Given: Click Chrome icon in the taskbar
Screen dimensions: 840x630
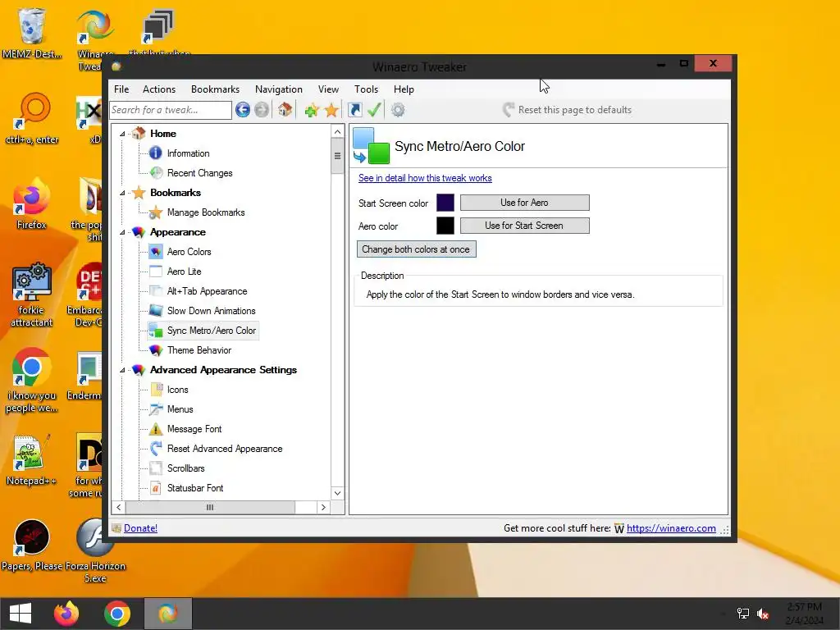Looking at the screenshot, I should click(116, 614).
